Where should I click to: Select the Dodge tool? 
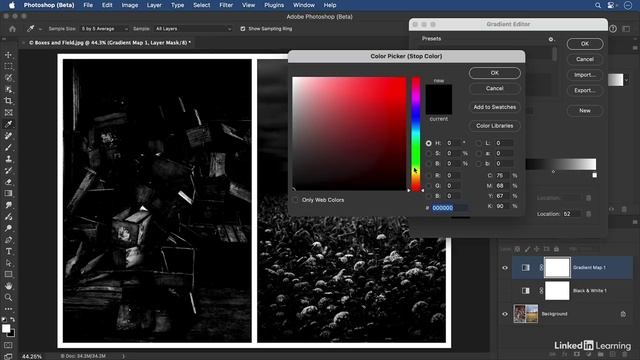pos(8,228)
